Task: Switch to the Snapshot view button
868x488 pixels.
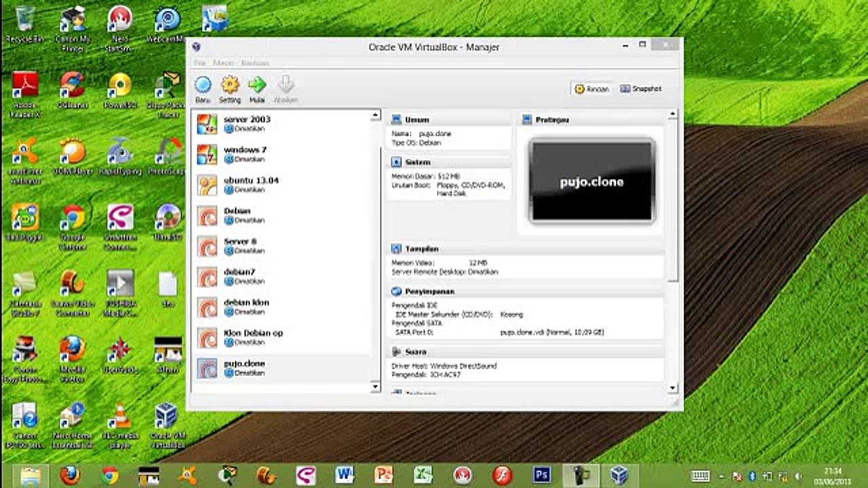Action: [641, 89]
